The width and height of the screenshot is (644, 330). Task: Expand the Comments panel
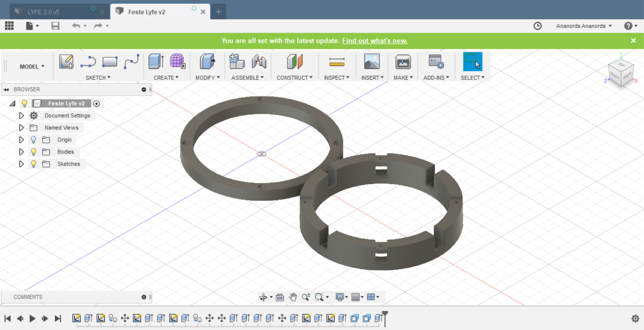[x=144, y=297]
